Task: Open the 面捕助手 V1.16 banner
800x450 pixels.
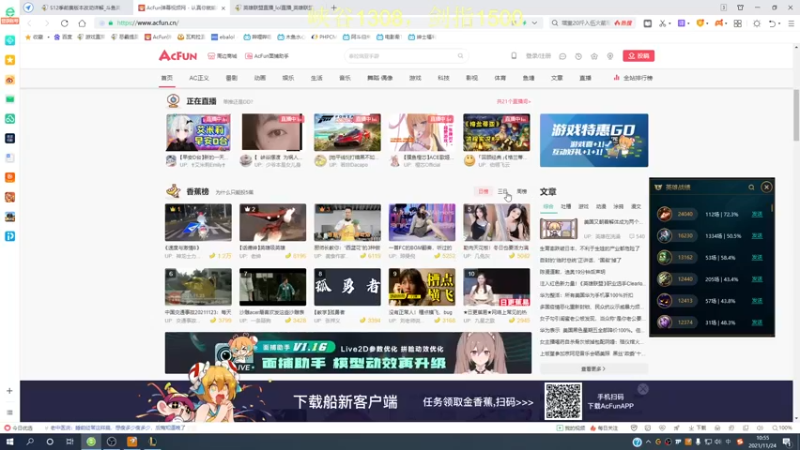Action: pyautogui.click(x=348, y=353)
